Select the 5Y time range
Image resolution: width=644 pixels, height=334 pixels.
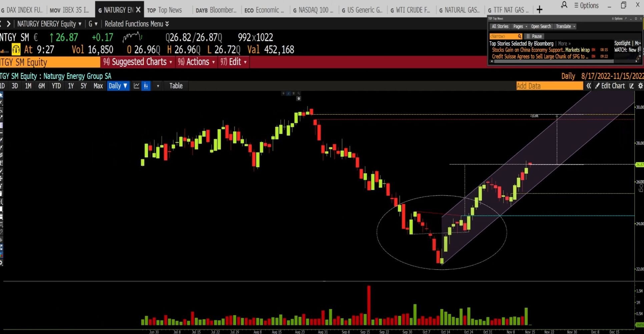tap(84, 86)
